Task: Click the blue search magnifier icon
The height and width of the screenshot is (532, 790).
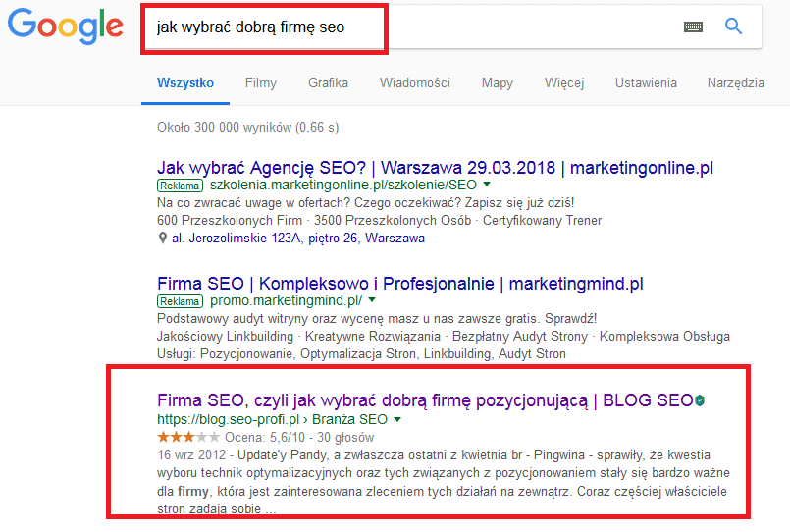Action: tap(734, 27)
